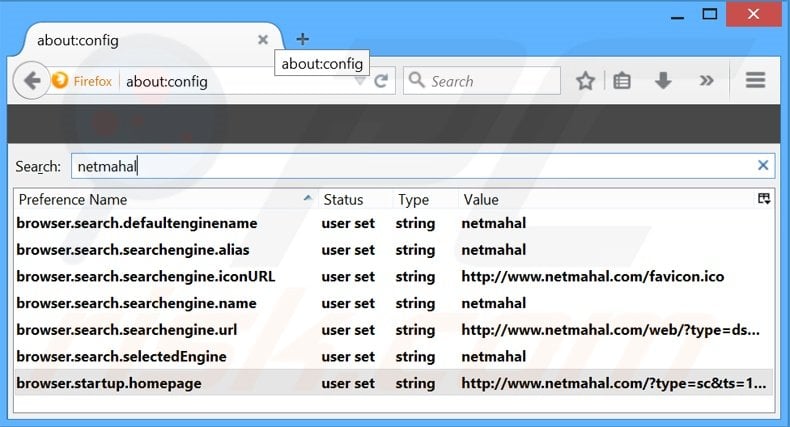Click the toolbar Search input box

pos(481,81)
